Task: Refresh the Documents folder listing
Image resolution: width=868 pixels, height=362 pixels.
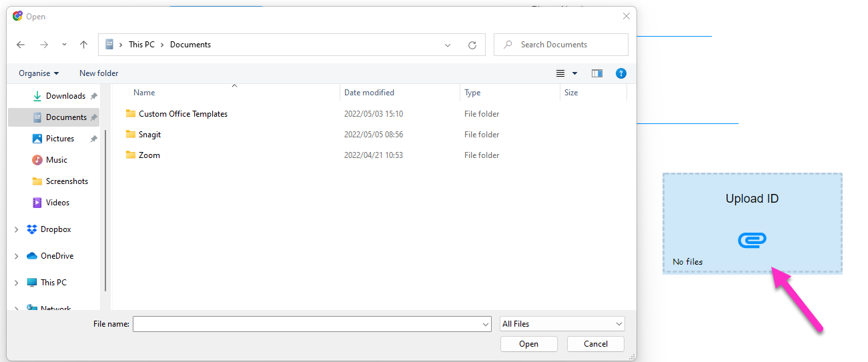Action: click(x=472, y=45)
